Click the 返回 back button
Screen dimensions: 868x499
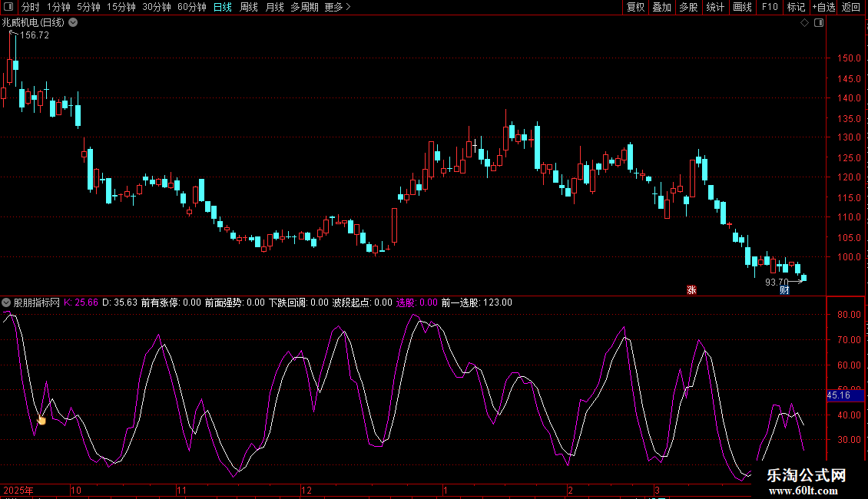(851, 7)
